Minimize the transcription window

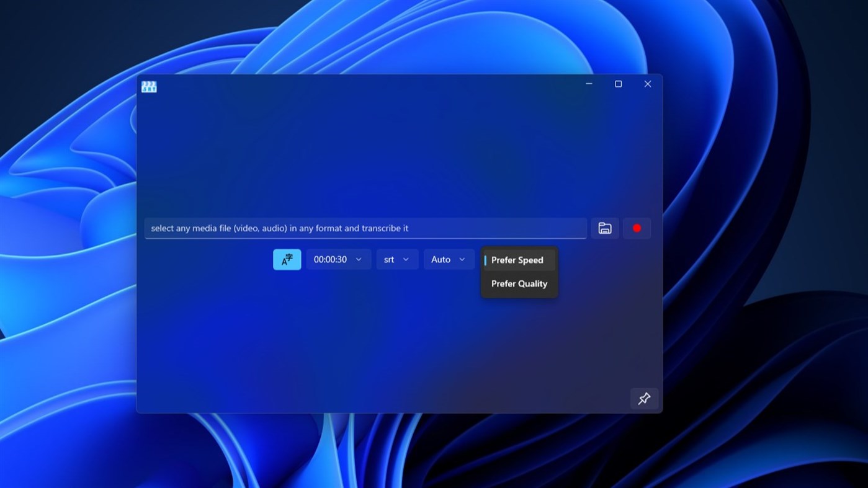click(x=588, y=84)
